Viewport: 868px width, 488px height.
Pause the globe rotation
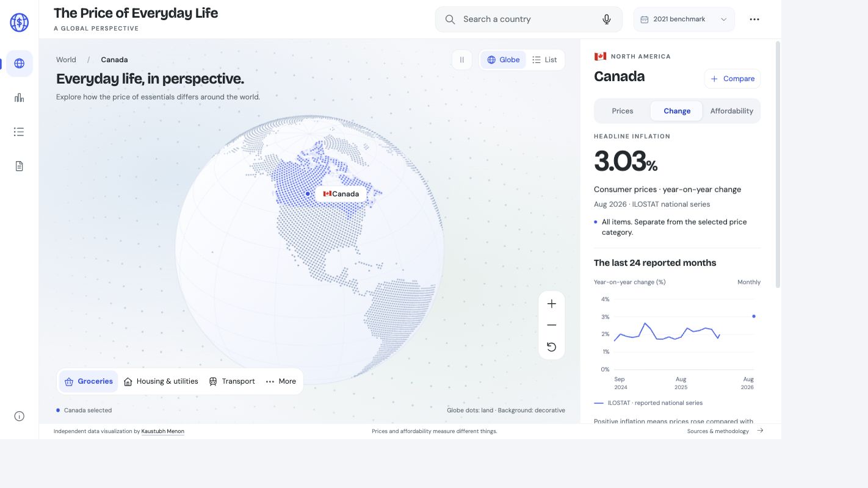click(x=462, y=60)
